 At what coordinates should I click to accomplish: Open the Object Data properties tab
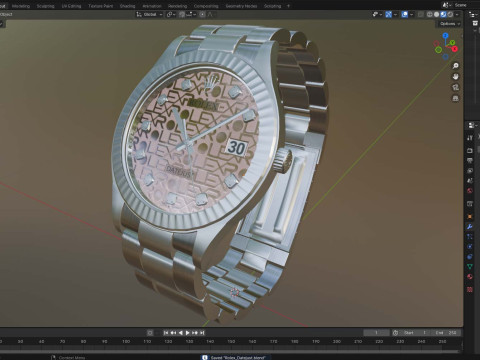coord(470,266)
